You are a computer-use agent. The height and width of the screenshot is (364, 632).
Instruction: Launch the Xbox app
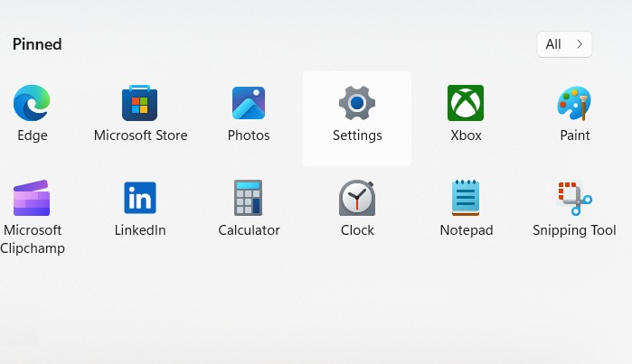(466, 113)
